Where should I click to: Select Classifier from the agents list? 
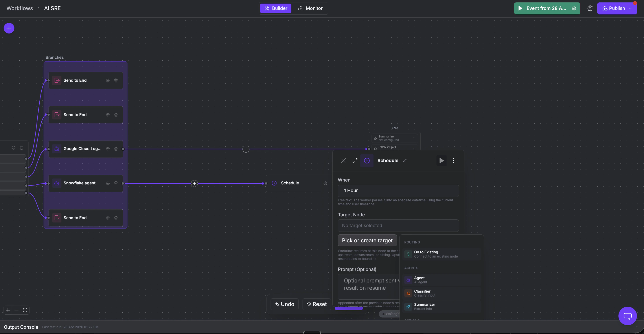tap(442, 293)
